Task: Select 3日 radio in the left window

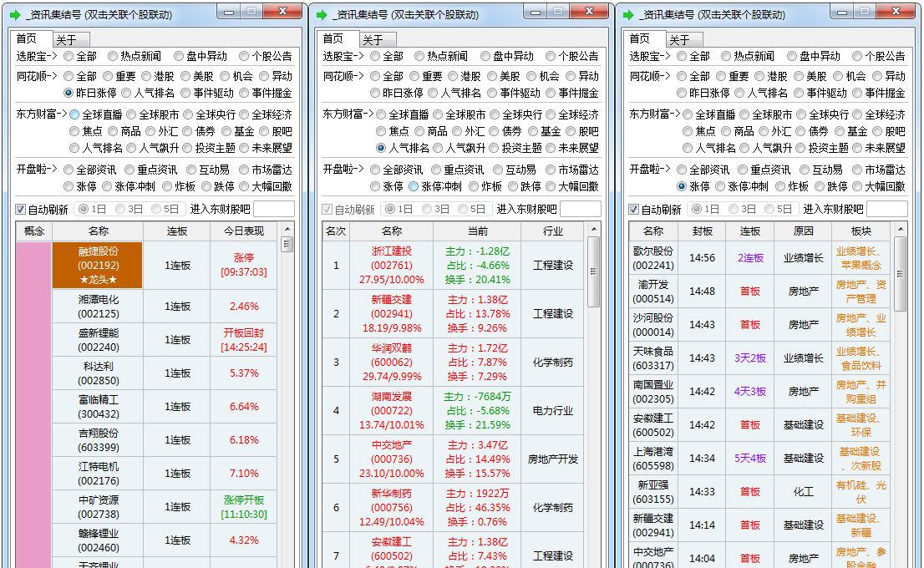Action: pos(120,209)
